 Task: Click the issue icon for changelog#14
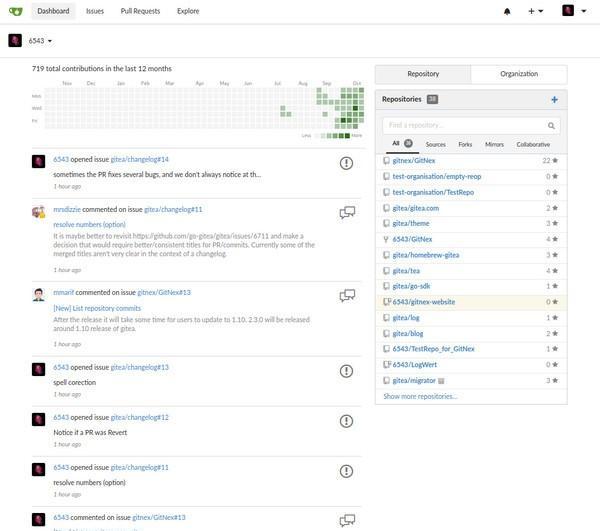[346, 163]
